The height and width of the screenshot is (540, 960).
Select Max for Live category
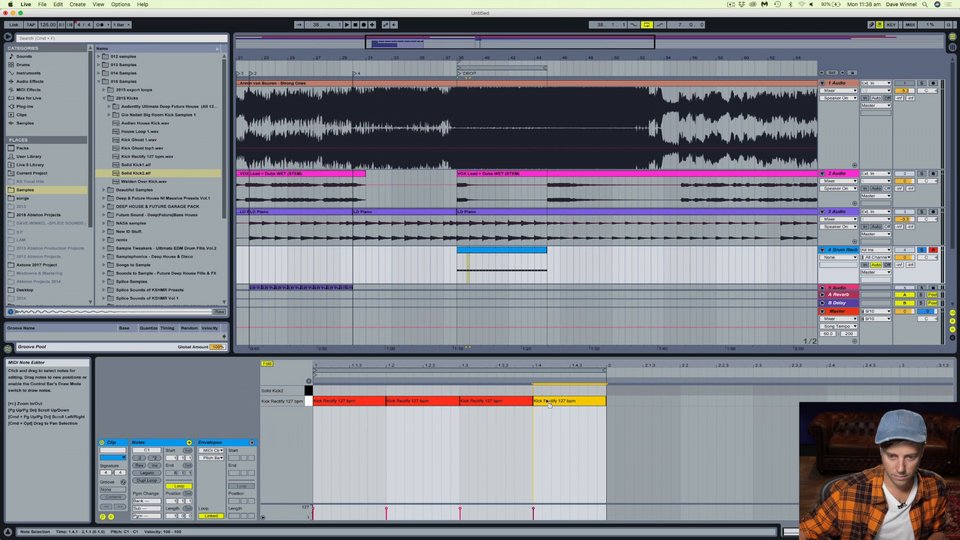[28, 98]
